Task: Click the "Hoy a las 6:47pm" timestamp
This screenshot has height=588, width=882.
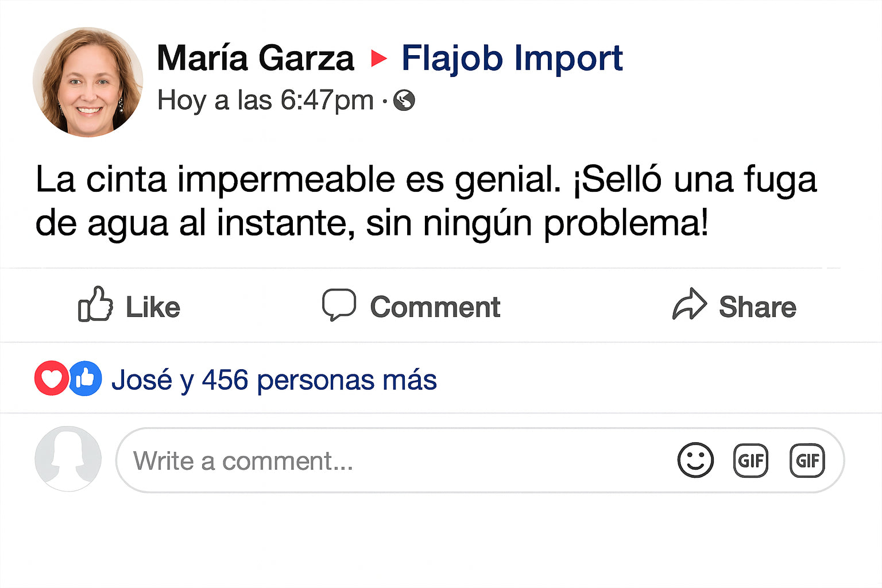Action: pos(265,100)
